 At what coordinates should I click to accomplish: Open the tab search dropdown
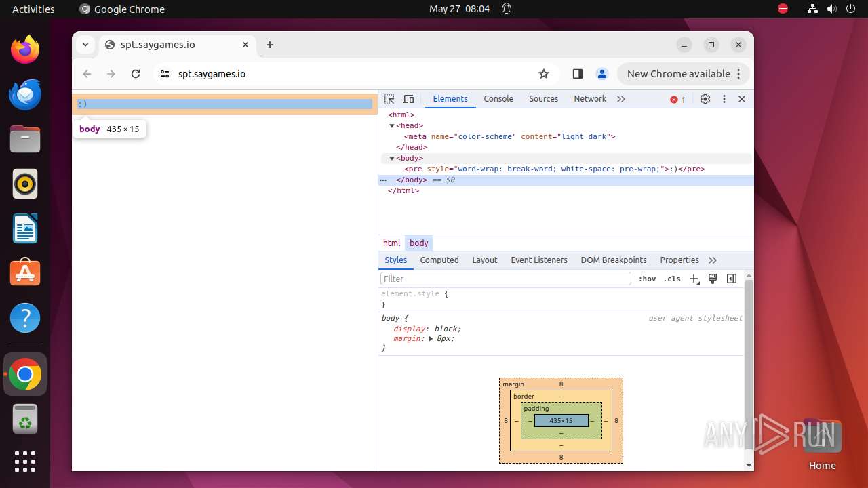(x=85, y=45)
